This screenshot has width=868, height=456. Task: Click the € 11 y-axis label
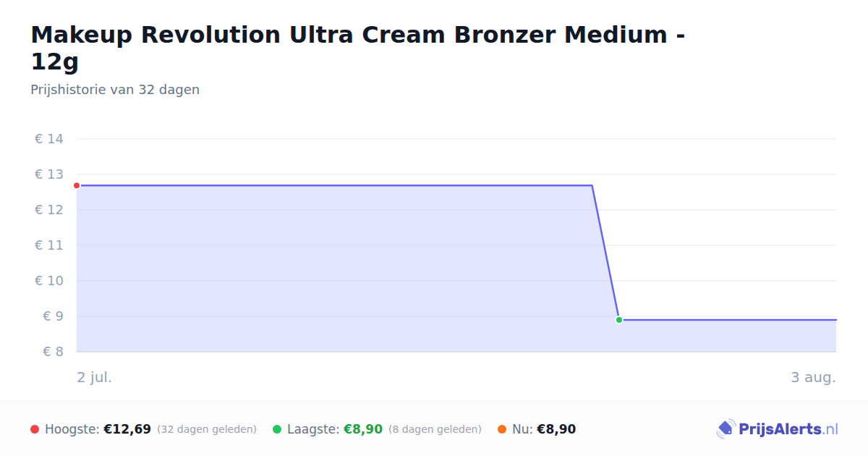click(49, 245)
